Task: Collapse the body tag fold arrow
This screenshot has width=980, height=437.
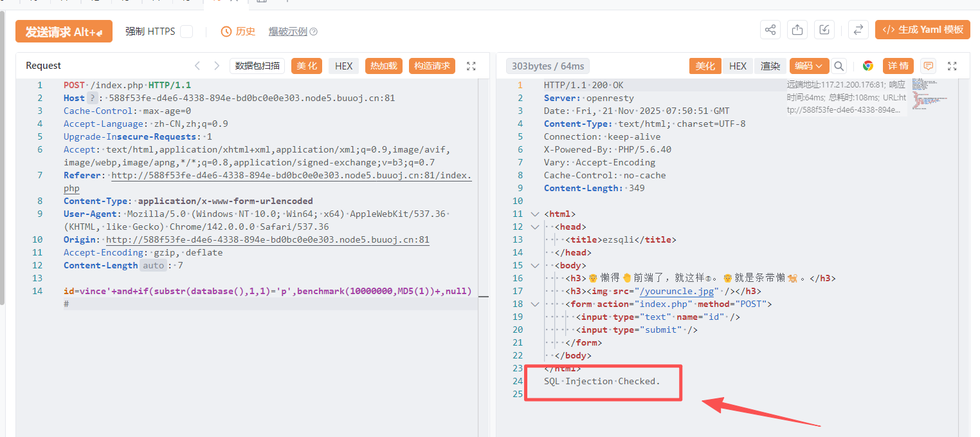Action: tap(534, 266)
